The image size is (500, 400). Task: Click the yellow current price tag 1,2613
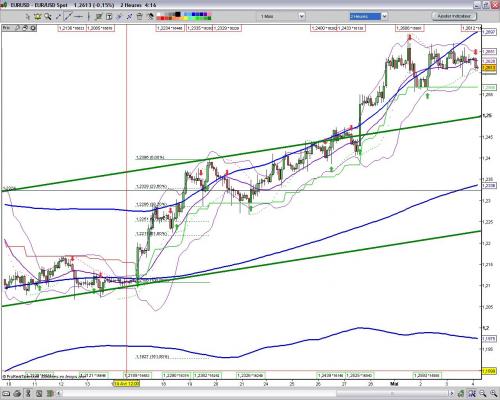coord(489,68)
